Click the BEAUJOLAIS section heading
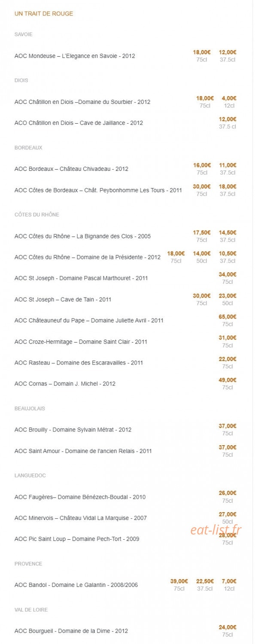Screen dimensions: 255x644 point(30,409)
